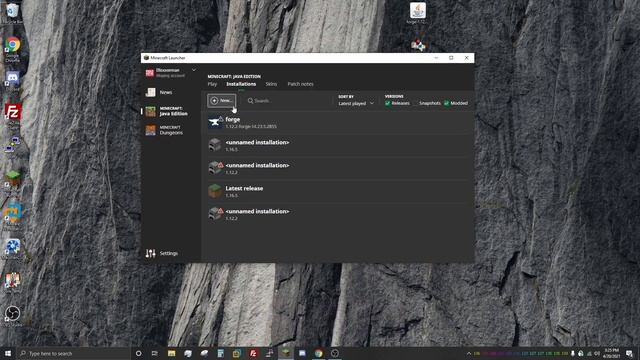640x360 pixels.
Task: Select Minecraft Dungeons sidebar icon
Action: pos(151,130)
